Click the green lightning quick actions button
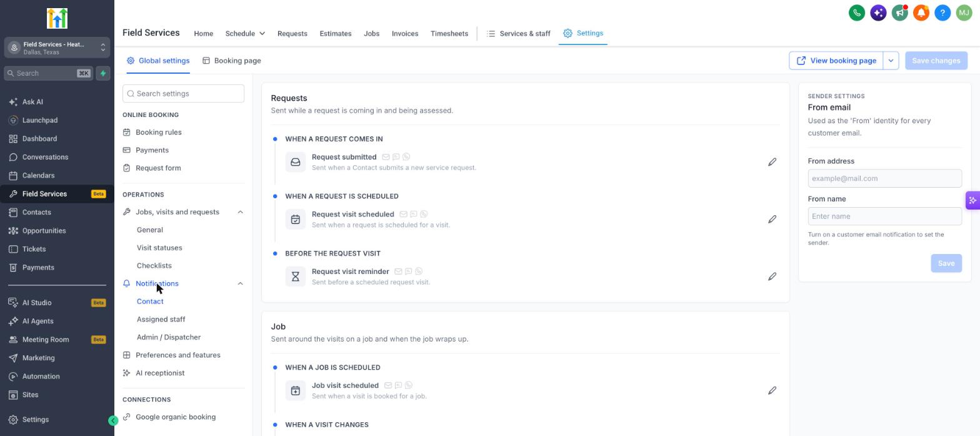Screen dimensions: 980x436 tap(103, 73)
